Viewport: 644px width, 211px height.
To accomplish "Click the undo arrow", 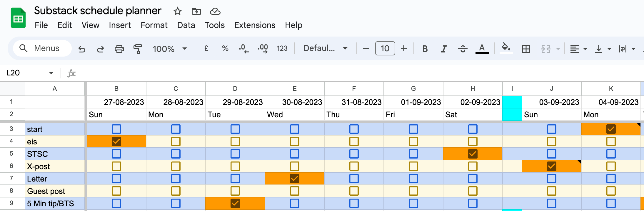I will pos(82,49).
